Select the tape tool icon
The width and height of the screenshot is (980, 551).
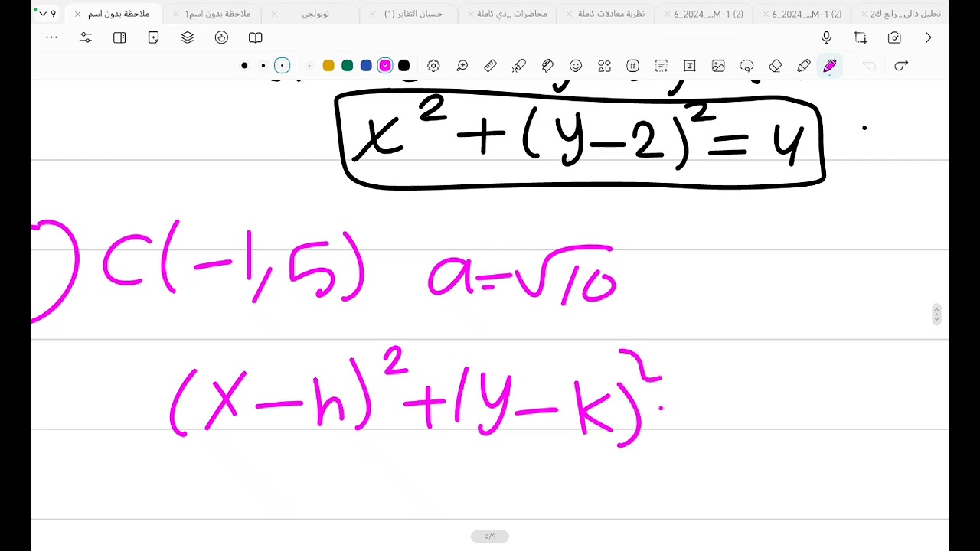(547, 66)
